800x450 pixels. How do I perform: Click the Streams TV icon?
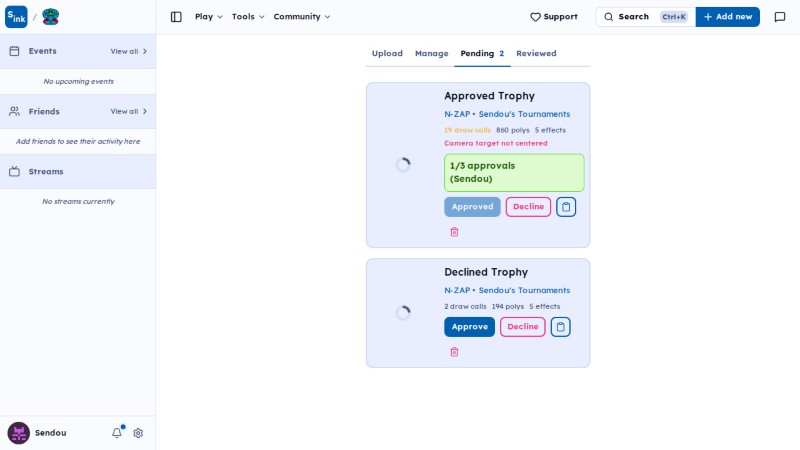(x=14, y=171)
